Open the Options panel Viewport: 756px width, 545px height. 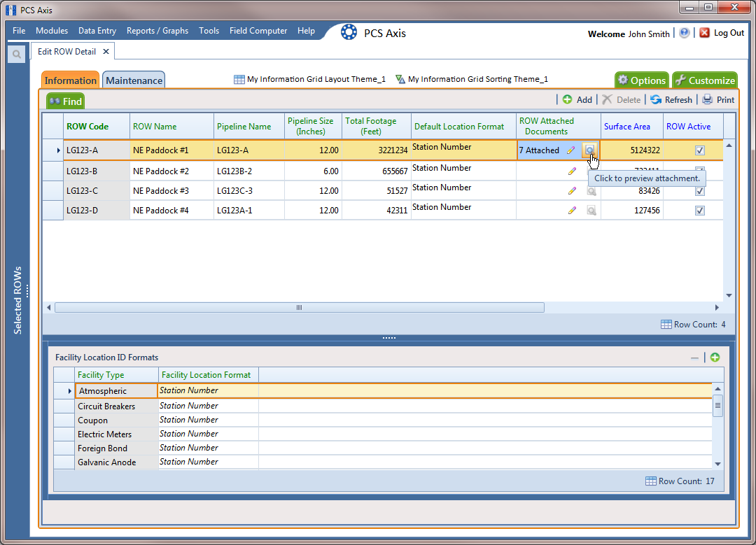642,80
